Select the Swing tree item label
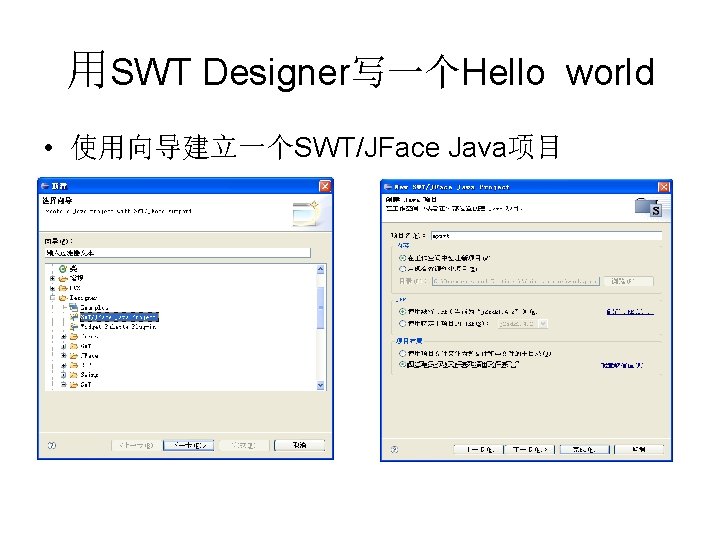The height and width of the screenshot is (540, 720). (x=89, y=375)
